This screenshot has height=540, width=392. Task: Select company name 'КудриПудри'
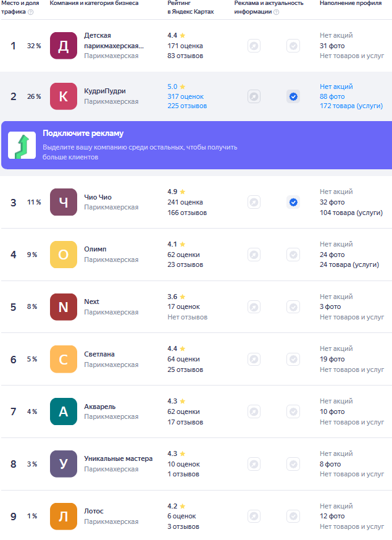point(105,91)
